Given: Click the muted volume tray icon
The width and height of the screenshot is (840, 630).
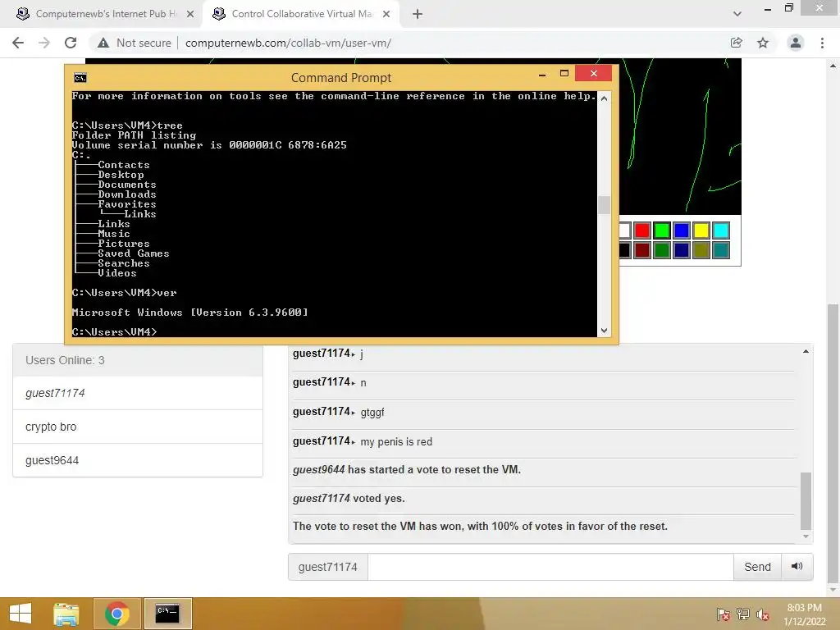Looking at the screenshot, I should coord(763,614).
